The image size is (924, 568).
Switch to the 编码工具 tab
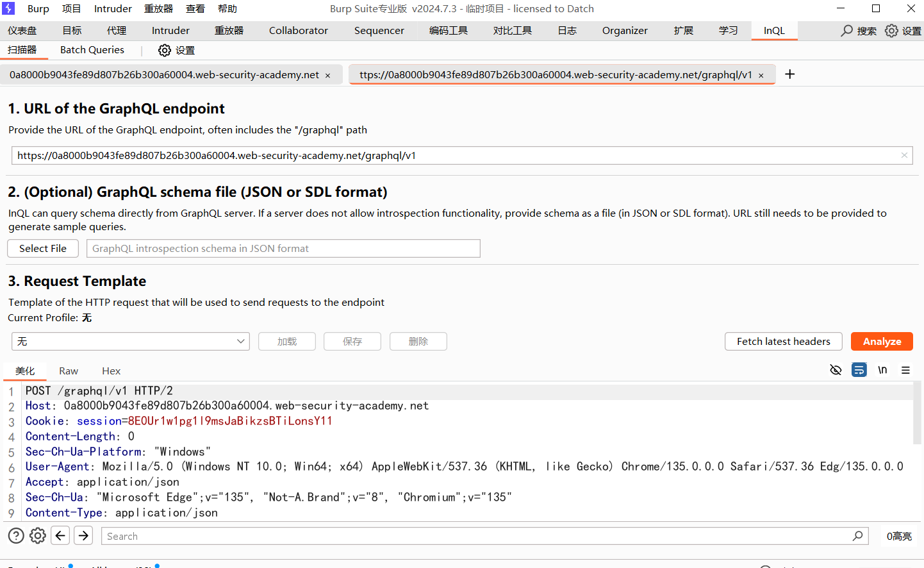(x=449, y=31)
